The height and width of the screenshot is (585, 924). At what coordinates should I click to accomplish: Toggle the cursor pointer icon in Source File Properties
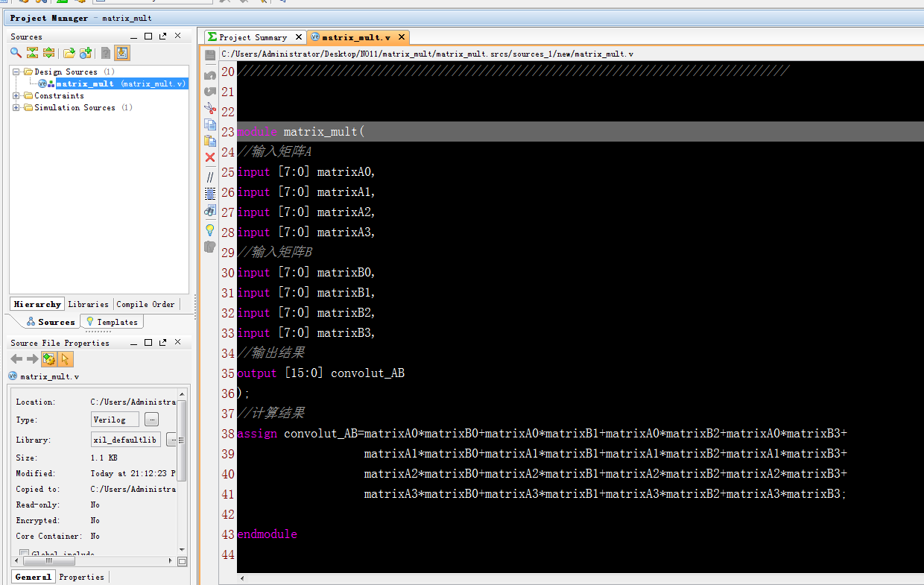pyautogui.click(x=66, y=359)
